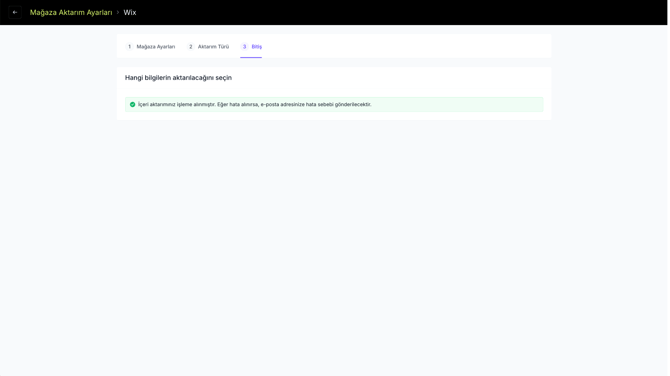670x376 pixels.
Task: Select the Wix breadcrumb item
Action: (x=130, y=12)
